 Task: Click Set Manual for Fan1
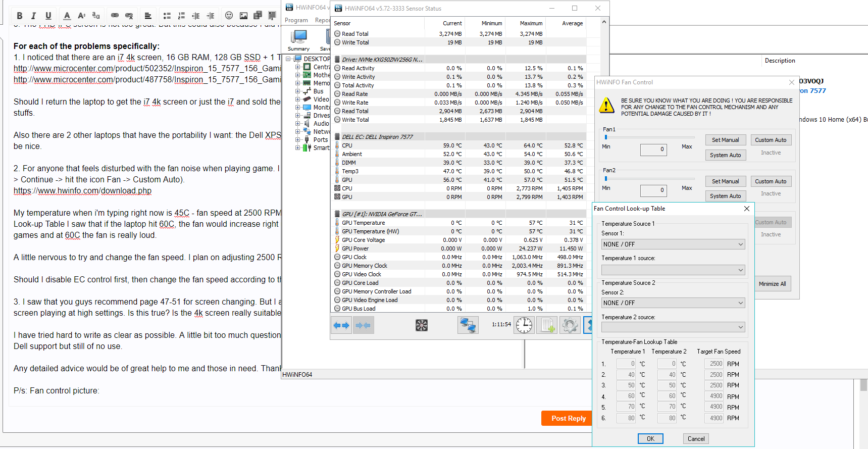(725, 140)
